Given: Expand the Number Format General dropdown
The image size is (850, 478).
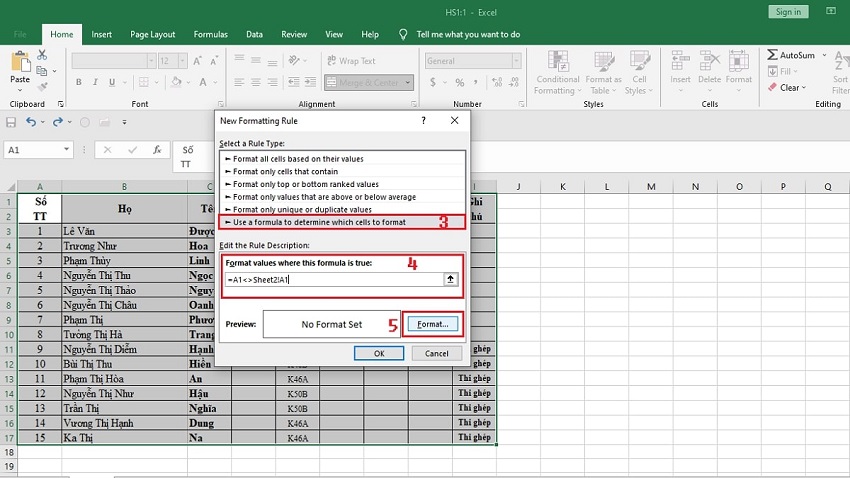Looking at the screenshot, I should [x=503, y=61].
